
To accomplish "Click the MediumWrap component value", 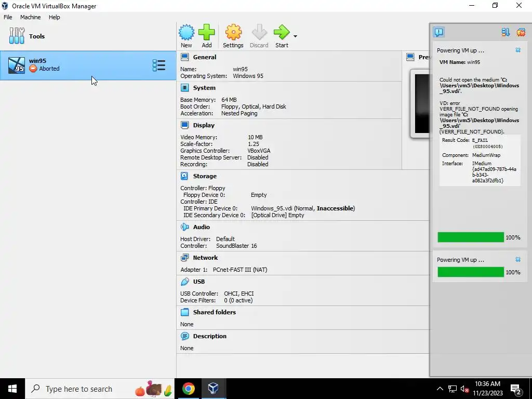I will 486,155.
